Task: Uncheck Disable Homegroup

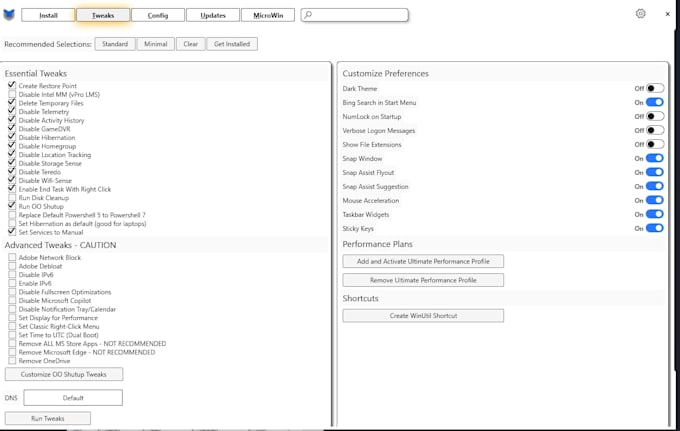Action: tap(12, 146)
